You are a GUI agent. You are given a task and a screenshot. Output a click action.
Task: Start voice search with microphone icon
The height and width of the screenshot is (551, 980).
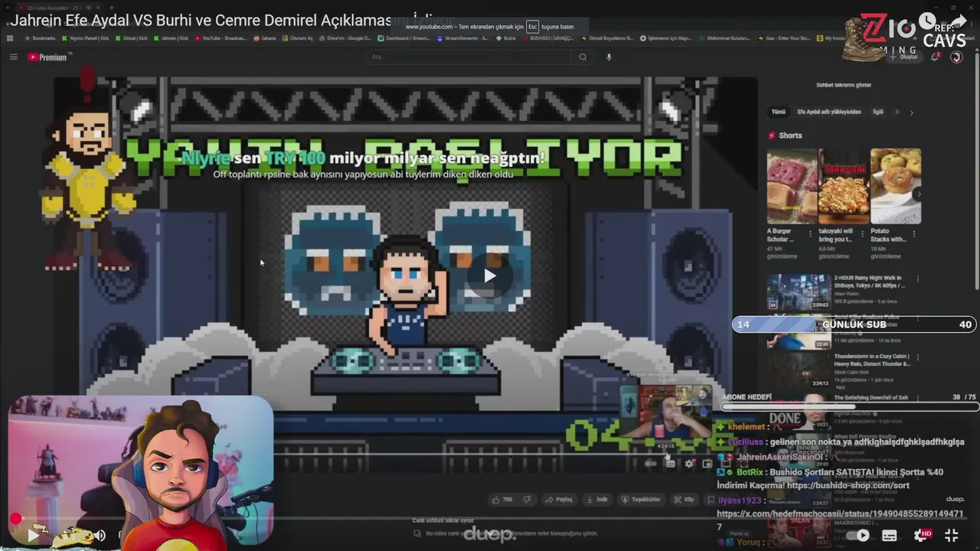click(x=609, y=57)
